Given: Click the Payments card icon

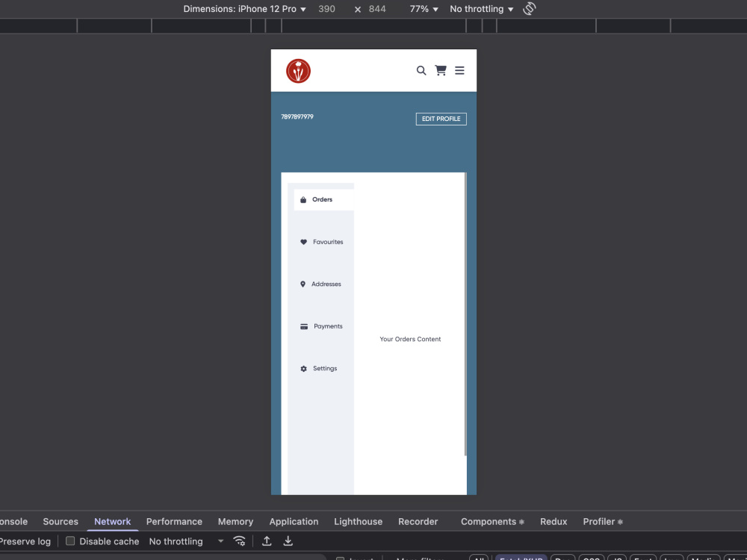Looking at the screenshot, I should [x=304, y=327].
